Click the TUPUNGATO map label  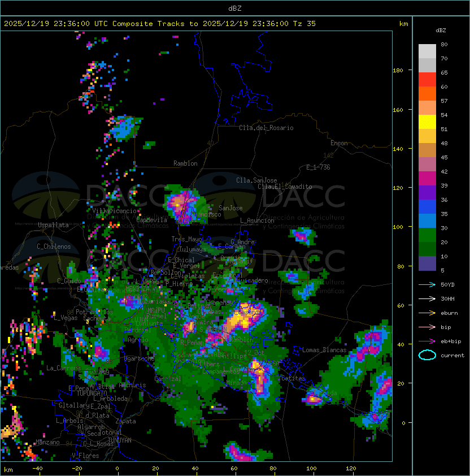(x=92, y=393)
